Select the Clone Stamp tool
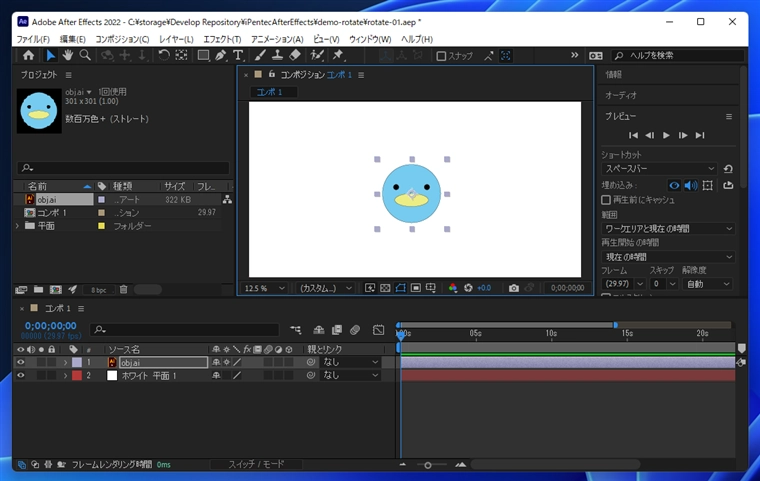The height and width of the screenshot is (481, 760). pyautogui.click(x=277, y=55)
